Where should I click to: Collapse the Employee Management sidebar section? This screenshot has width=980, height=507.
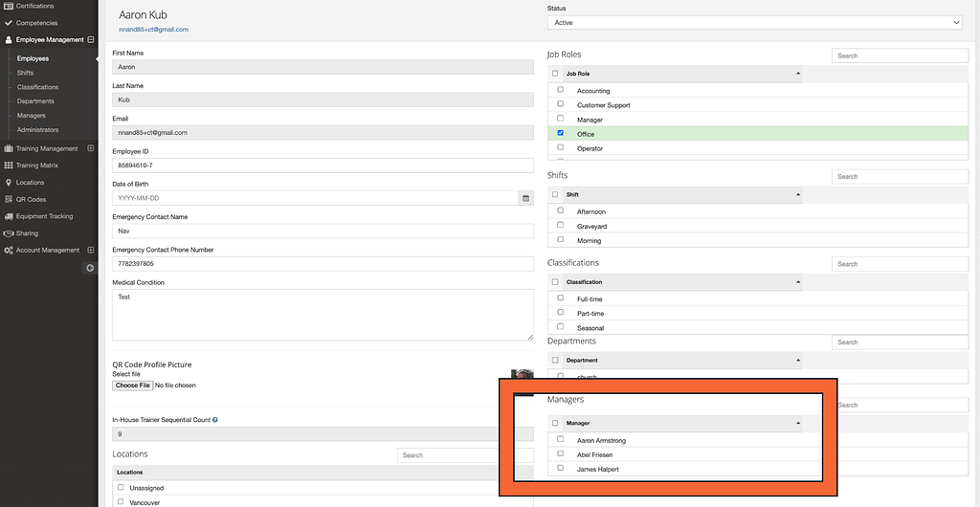click(x=91, y=40)
